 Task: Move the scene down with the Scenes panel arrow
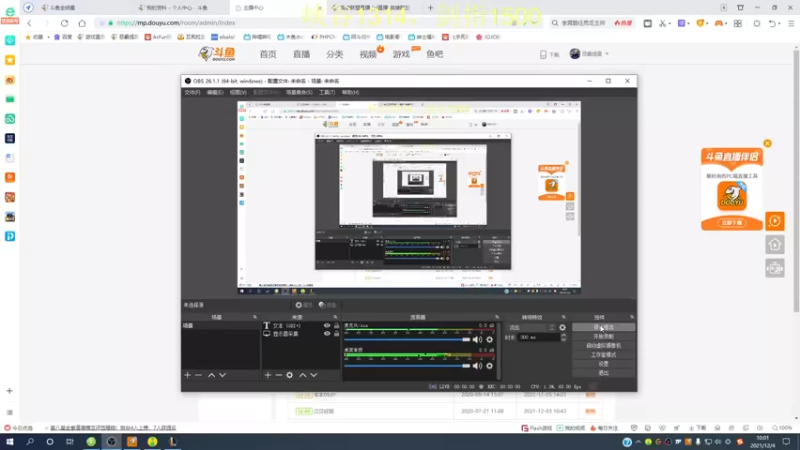pos(222,375)
